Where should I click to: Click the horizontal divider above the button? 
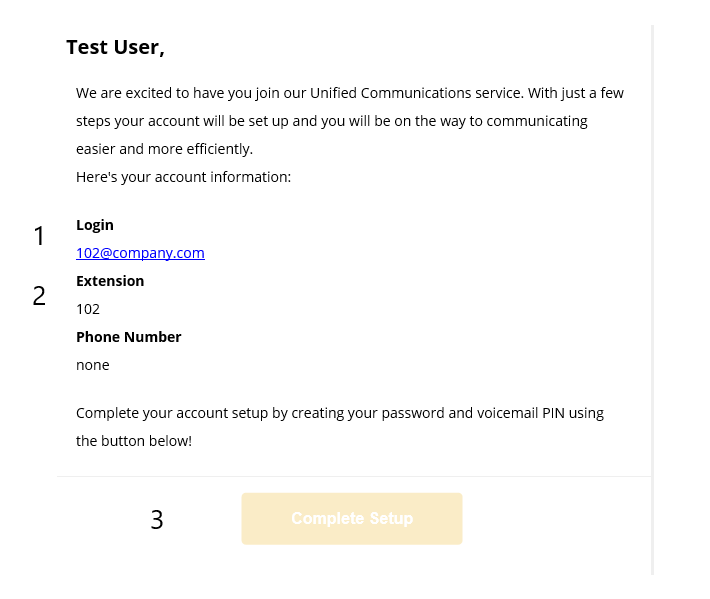point(352,477)
